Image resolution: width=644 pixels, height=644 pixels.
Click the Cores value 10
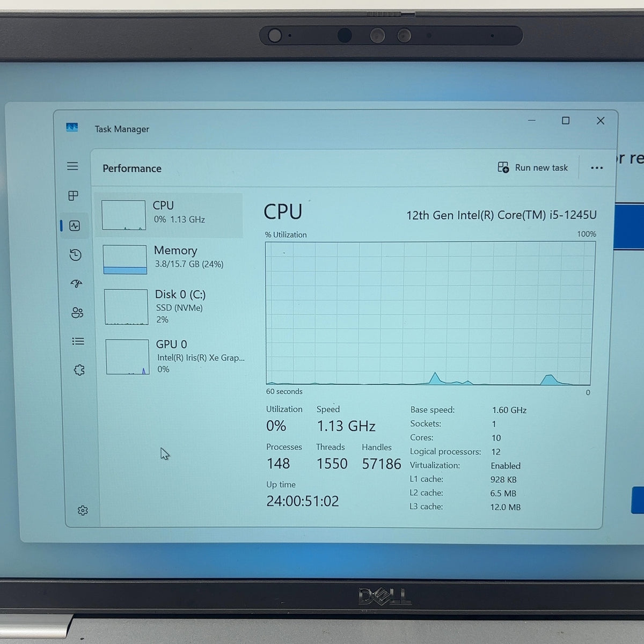point(496,438)
